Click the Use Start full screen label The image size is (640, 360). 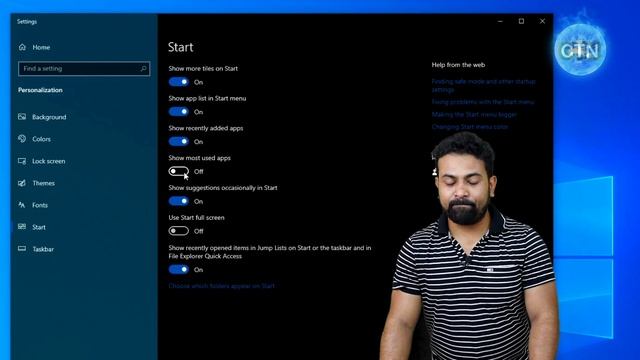coord(196,218)
